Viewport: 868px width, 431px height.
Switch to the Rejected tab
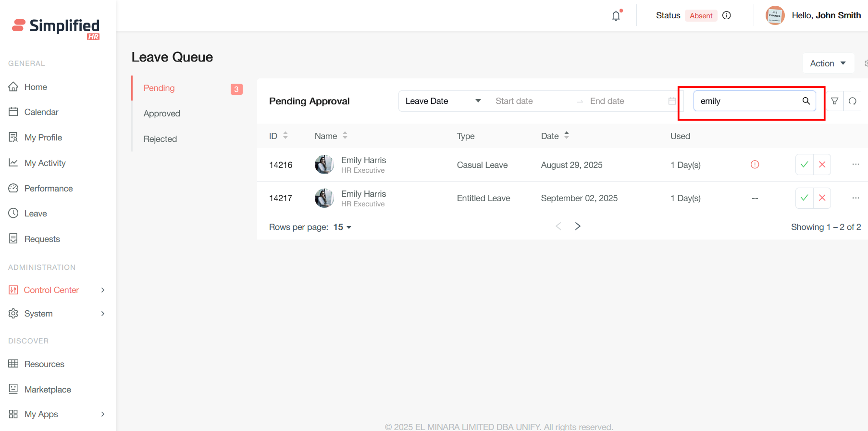[x=161, y=139]
